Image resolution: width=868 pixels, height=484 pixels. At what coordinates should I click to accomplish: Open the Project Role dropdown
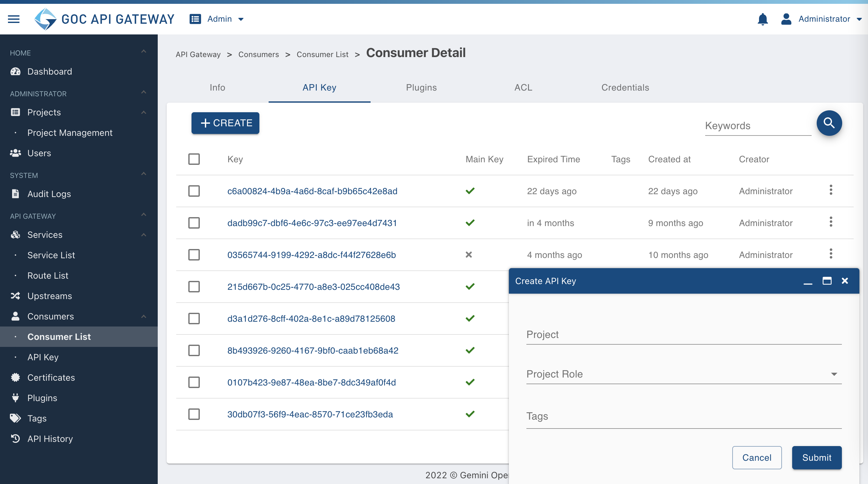tap(684, 374)
